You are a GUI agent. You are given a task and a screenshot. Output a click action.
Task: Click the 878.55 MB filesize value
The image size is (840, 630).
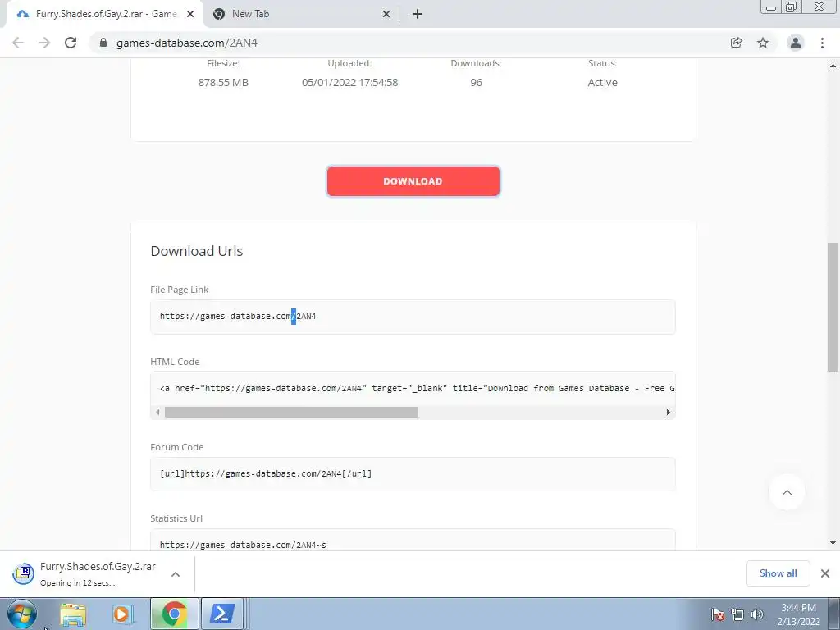[223, 83]
